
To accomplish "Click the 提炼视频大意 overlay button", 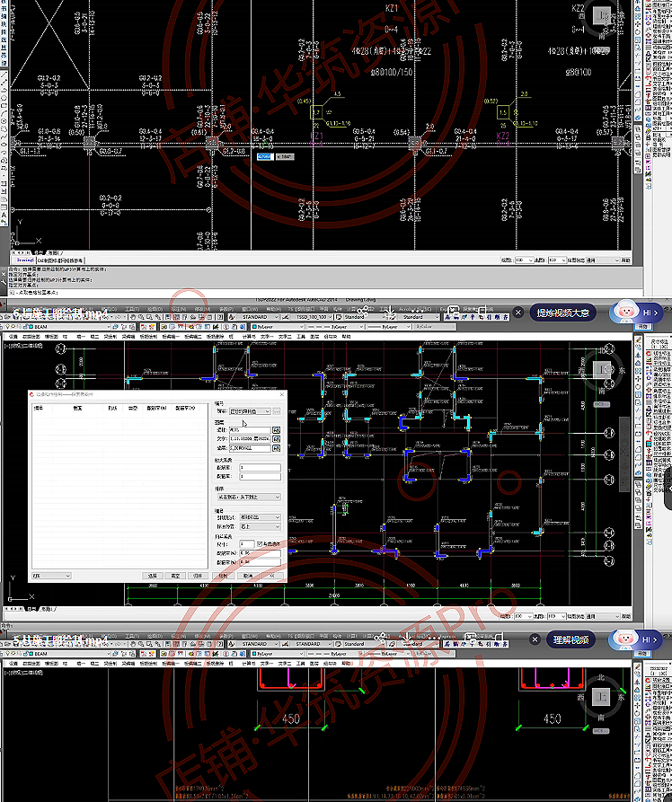I will click(563, 313).
